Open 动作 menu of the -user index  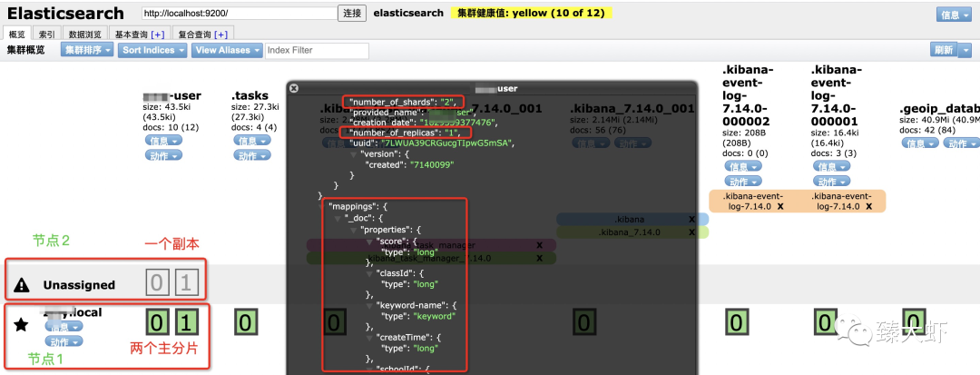[163, 155]
